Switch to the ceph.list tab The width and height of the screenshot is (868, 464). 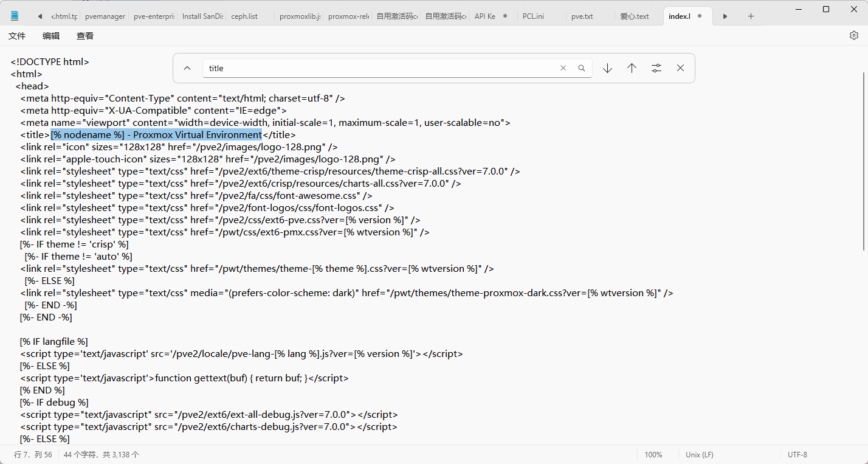click(x=250, y=16)
